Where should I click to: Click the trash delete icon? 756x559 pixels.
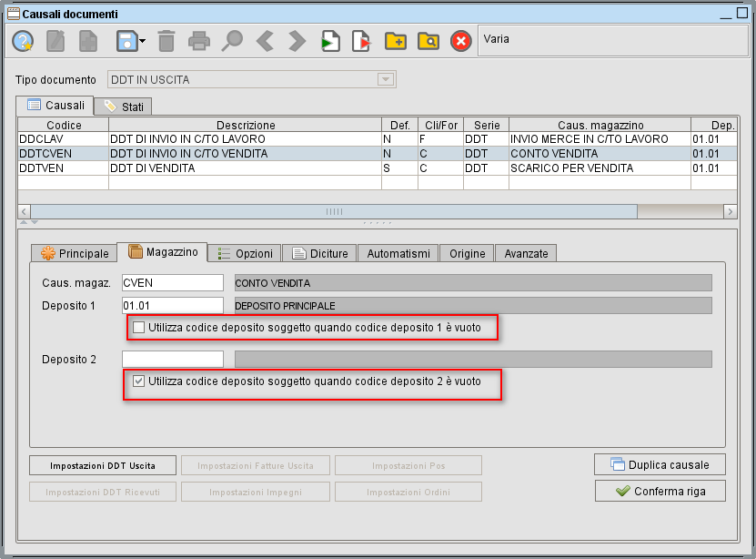(x=167, y=41)
